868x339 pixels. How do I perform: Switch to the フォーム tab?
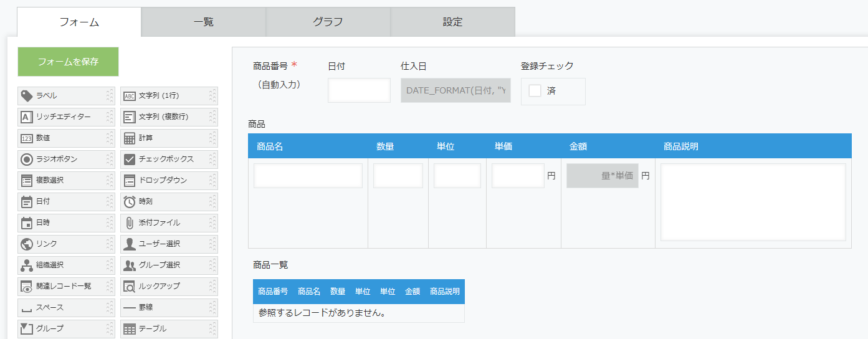click(79, 22)
